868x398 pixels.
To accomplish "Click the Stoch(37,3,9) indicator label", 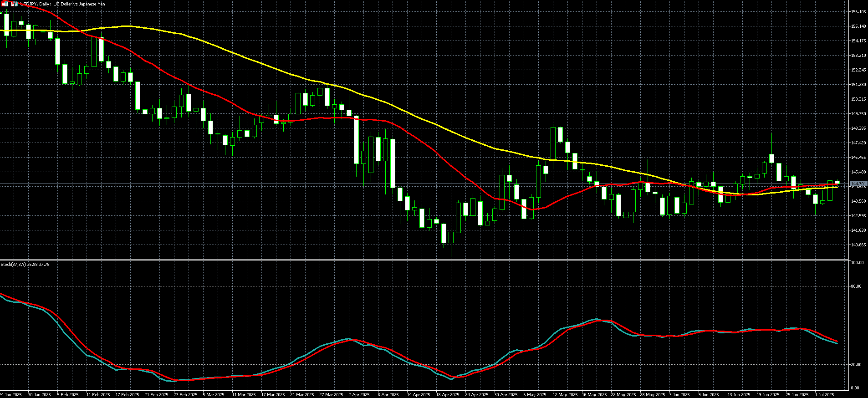I will pos(25,264).
